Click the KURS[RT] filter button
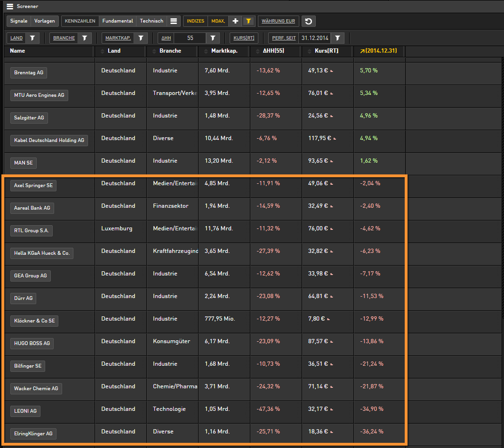Viewport: 504px width, 448px height. [x=244, y=38]
